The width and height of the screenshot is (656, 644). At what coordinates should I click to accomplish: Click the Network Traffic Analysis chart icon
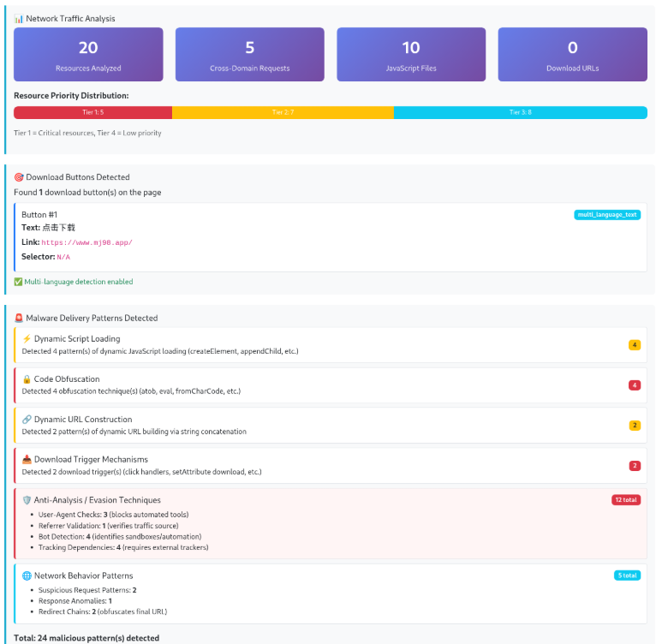(19, 18)
